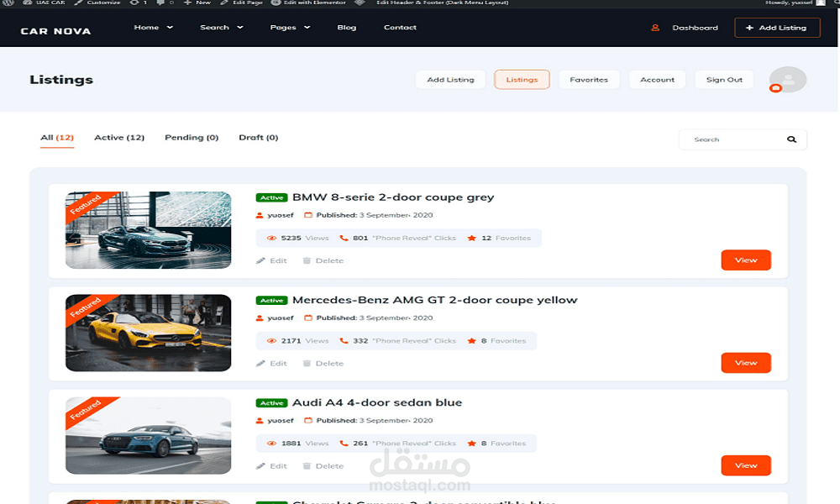This screenshot has width=840, height=504.
Task: Open the New item in admin bar
Action: tap(197, 3)
